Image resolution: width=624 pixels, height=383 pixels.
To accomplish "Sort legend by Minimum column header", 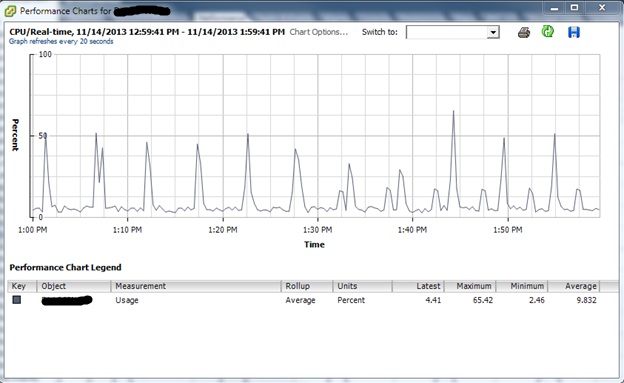I will [522, 286].
